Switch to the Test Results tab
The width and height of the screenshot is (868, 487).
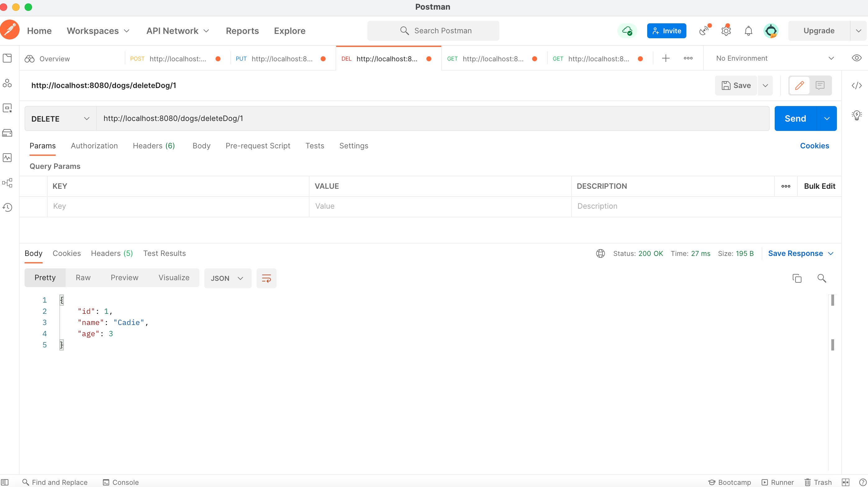(165, 253)
